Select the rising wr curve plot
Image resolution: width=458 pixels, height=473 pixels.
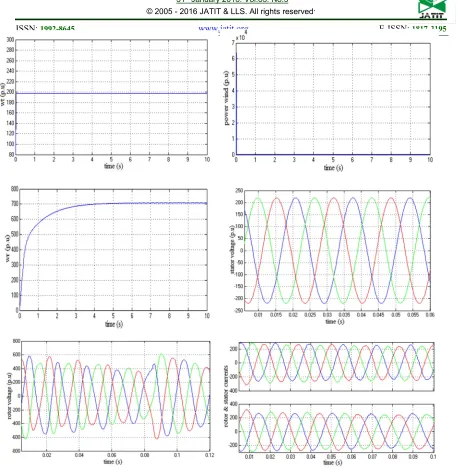[113, 250]
